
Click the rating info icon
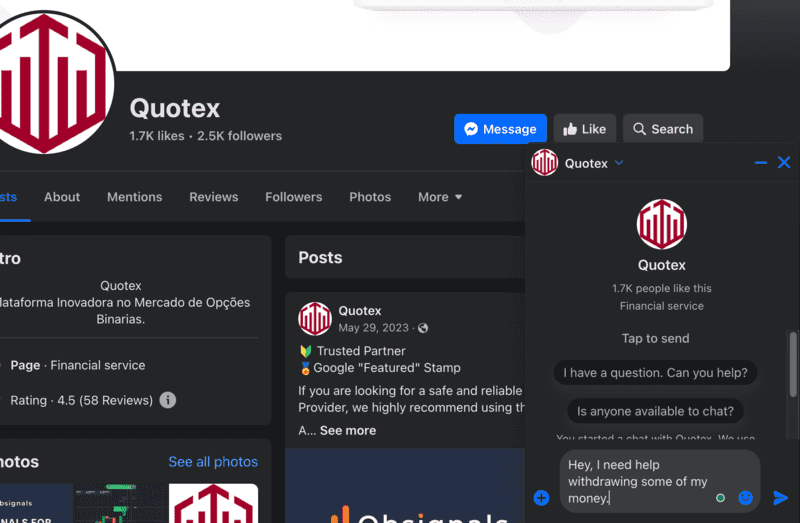[168, 400]
